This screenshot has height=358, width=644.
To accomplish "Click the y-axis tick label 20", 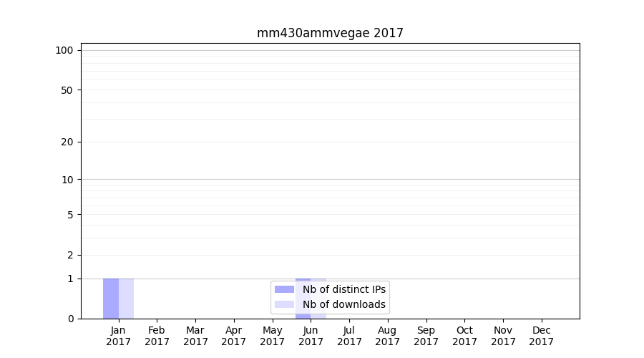I will click(67, 142).
